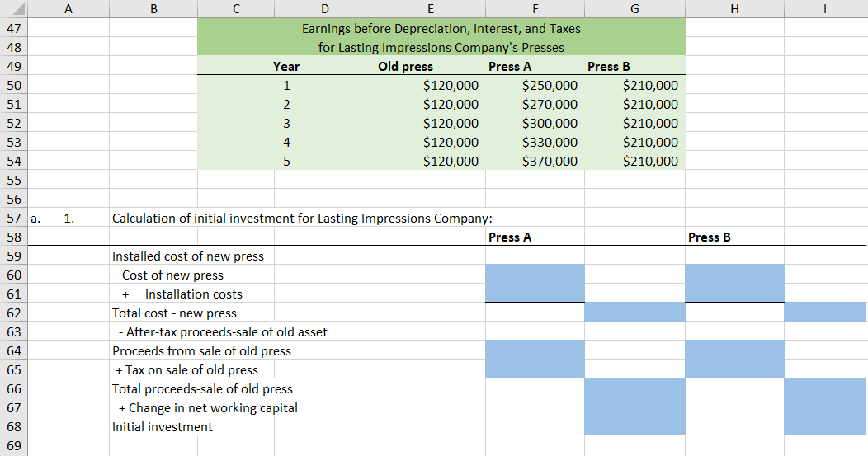Click 'Press B' heading in row 49
The image size is (868, 456).
(609, 67)
